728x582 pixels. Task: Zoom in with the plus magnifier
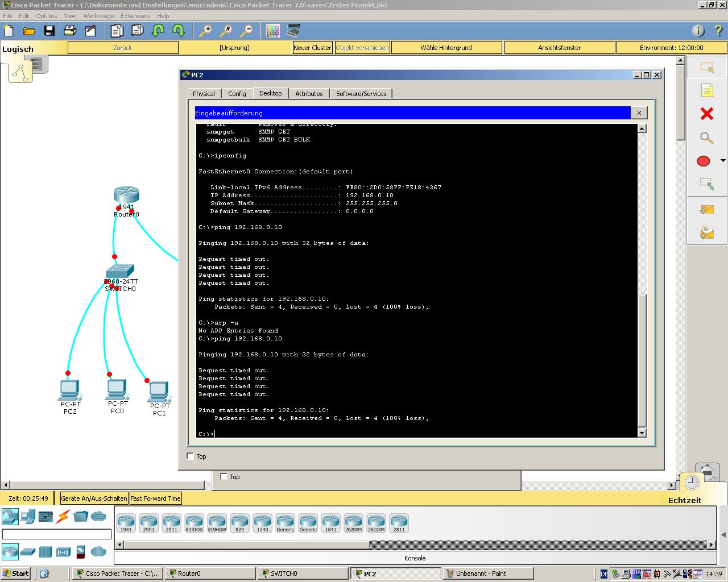click(205, 31)
